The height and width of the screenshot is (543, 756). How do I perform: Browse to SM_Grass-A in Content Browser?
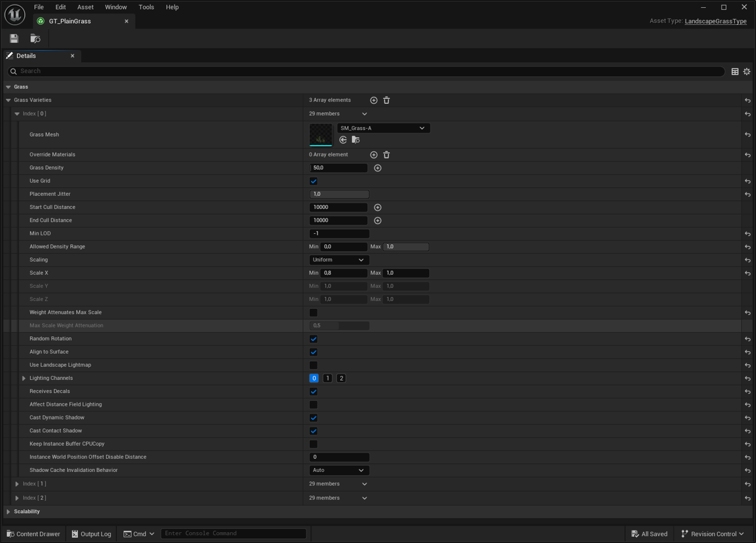point(355,140)
